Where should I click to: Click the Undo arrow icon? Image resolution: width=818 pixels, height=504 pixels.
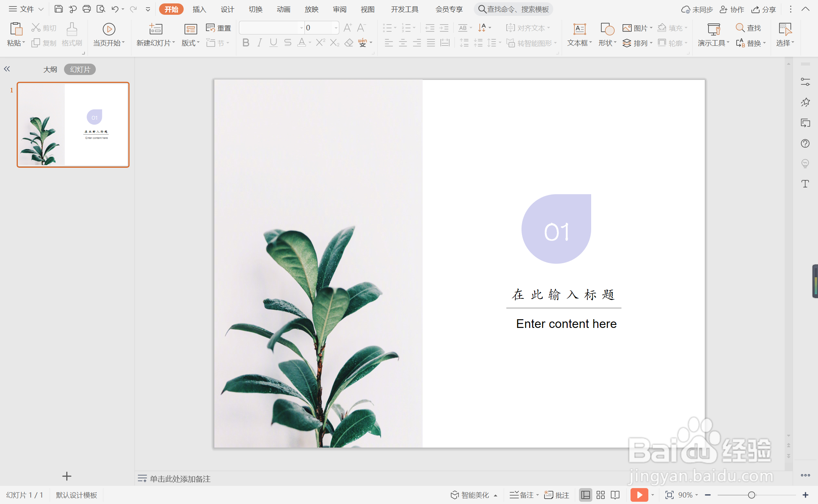(x=115, y=9)
